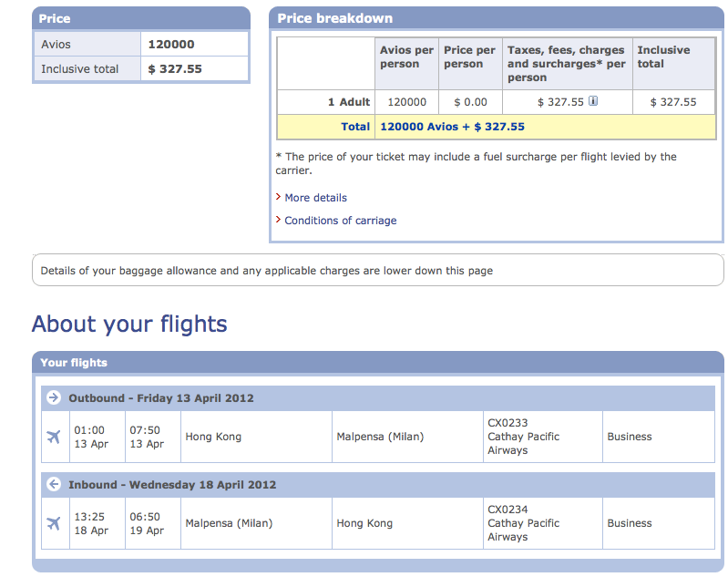Click the baggage allowance details notice
This screenshot has width=728, height=577.
pos(378,270)
